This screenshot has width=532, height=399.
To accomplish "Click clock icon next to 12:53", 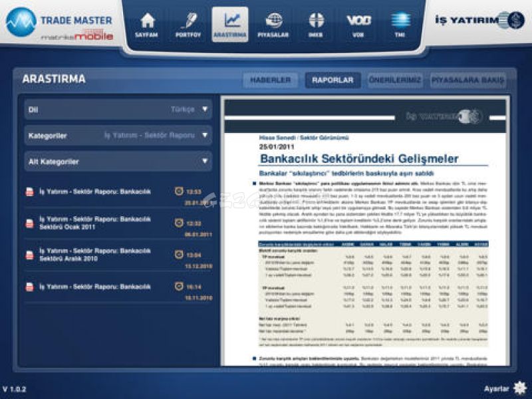I will coord(179,192).
